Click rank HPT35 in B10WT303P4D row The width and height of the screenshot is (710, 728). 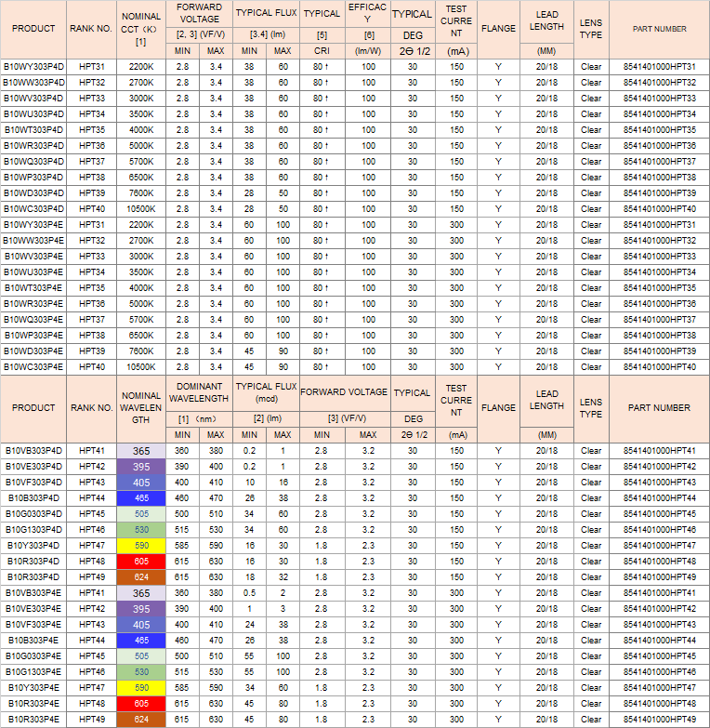point(91,130)
